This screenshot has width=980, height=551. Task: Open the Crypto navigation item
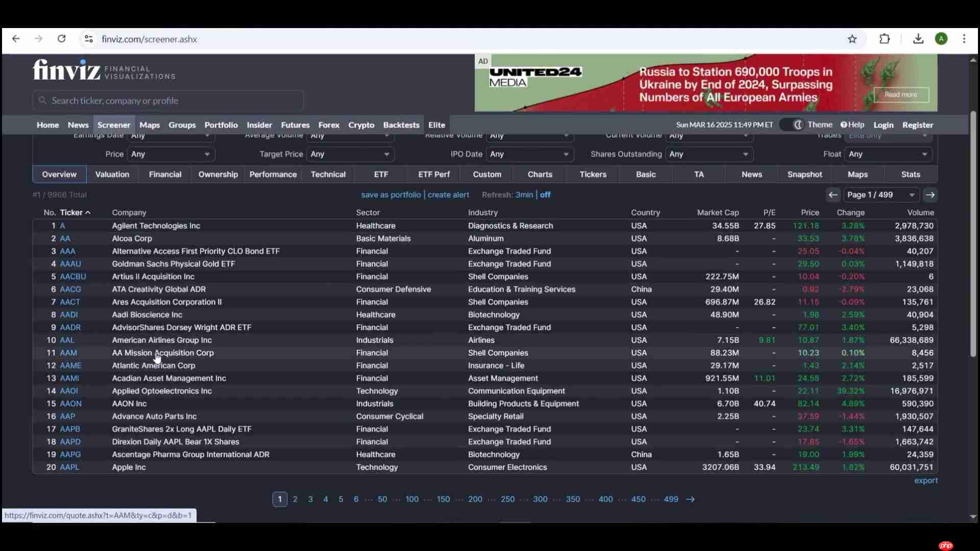[x=361, y=125]
